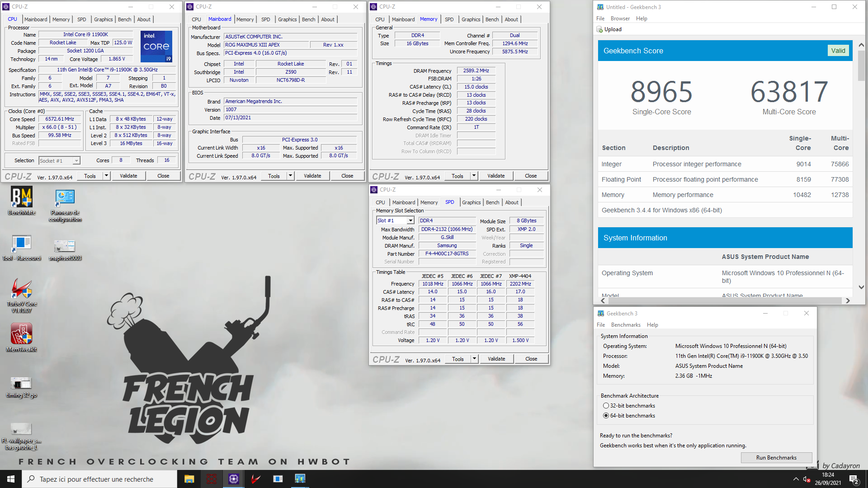Switch to CPU-Z taskbar icon
868x488 pixels.
(234, 479)
